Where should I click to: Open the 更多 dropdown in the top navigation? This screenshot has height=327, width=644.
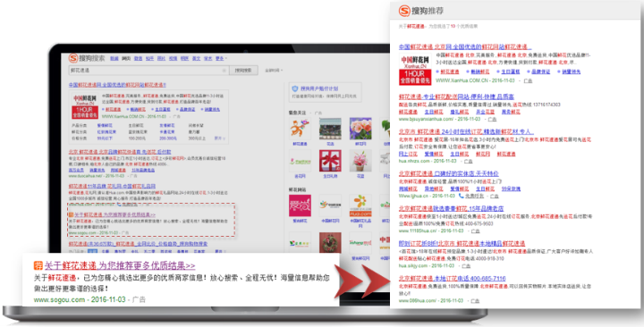coord(221,59)
